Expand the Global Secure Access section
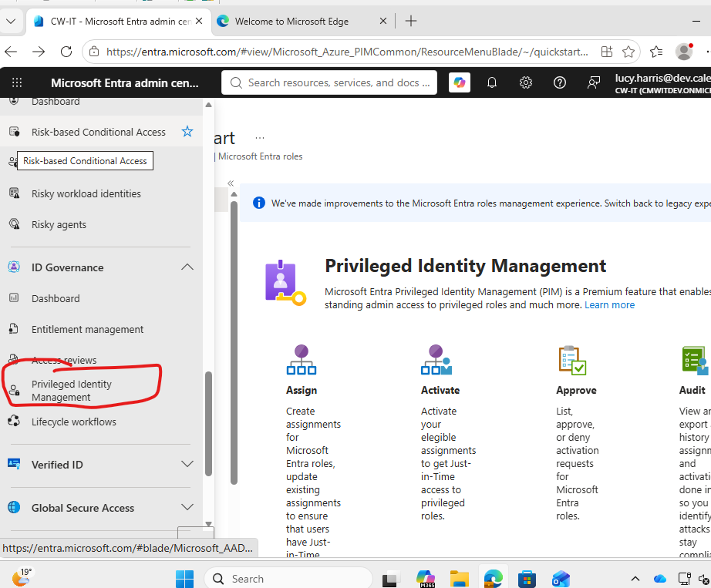Viewport: 711px width, 588px height. (187, 507)
